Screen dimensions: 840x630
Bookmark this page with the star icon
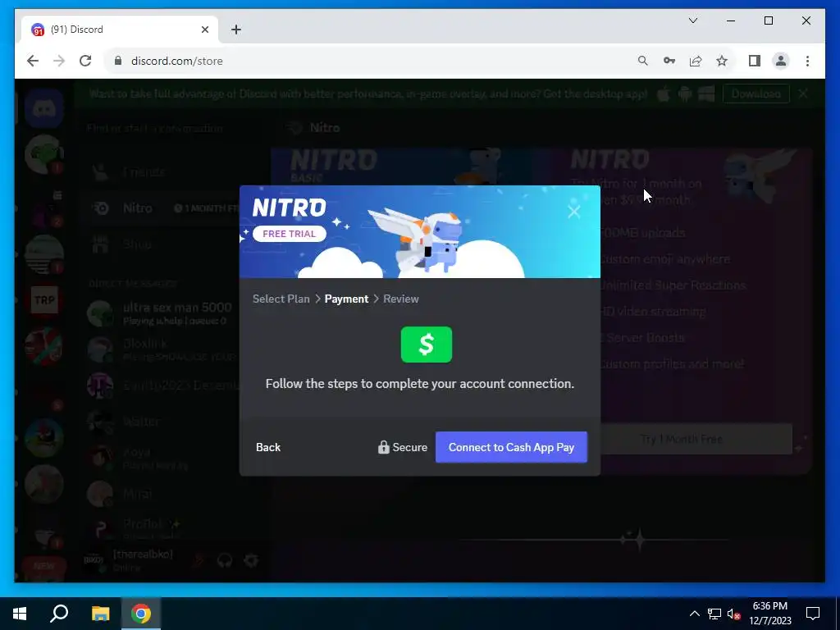click(x=722, y=61)
